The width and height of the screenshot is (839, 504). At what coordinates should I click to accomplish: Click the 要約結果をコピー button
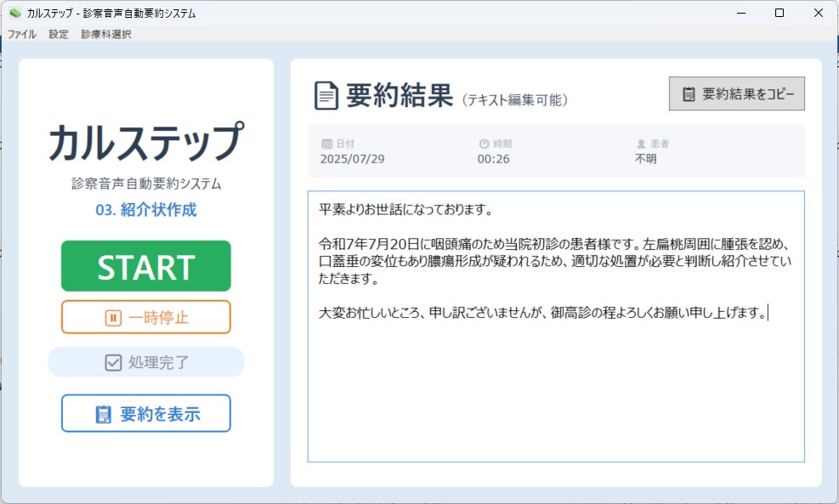(x=737, y=93)
